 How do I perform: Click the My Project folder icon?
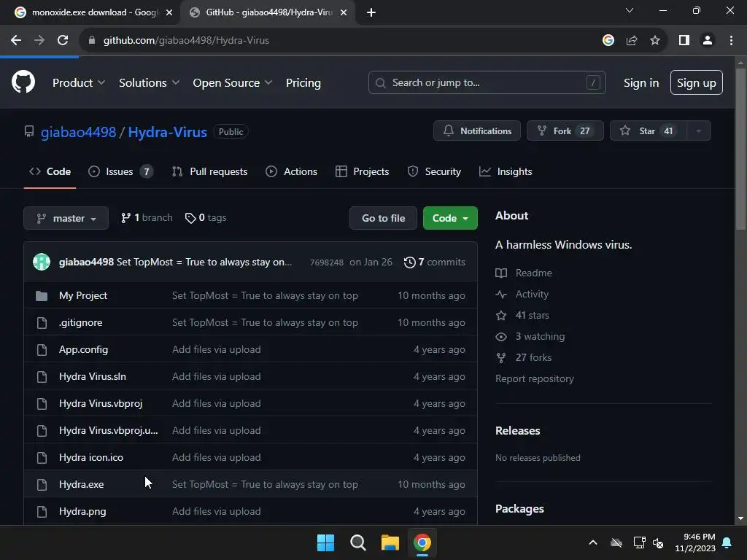(x=42, y=296)
